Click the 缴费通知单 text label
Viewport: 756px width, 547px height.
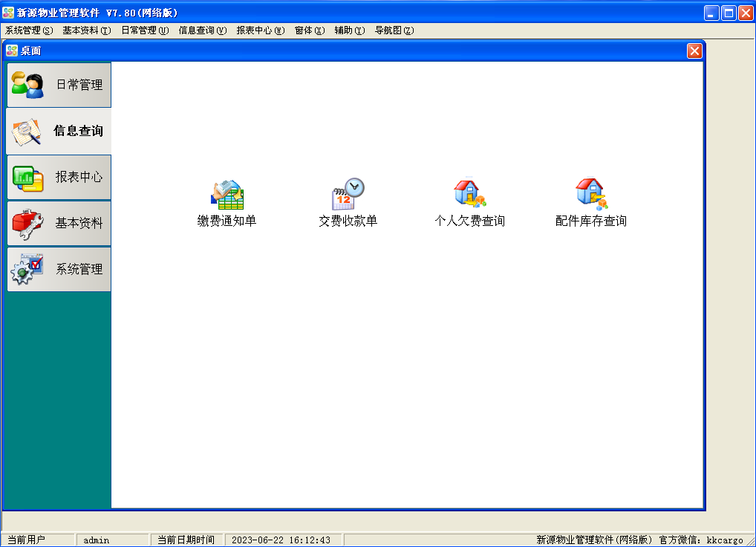(227, 221)
